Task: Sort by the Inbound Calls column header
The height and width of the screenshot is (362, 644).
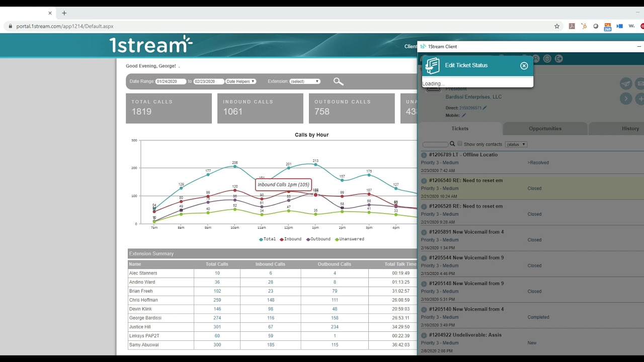Action: pyautogui.click(x=270, y=264)
